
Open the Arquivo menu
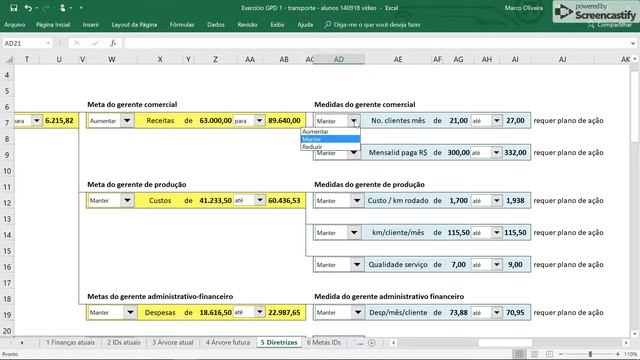(x=15, y=24)
